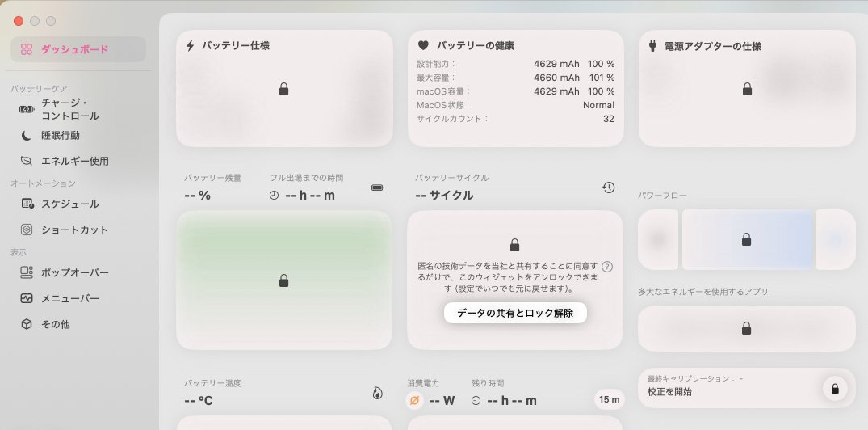This screenshot has height=430, width=868.
Task: Click the plug icon on 電源アダプターの仕様
Action: [652, 46]
